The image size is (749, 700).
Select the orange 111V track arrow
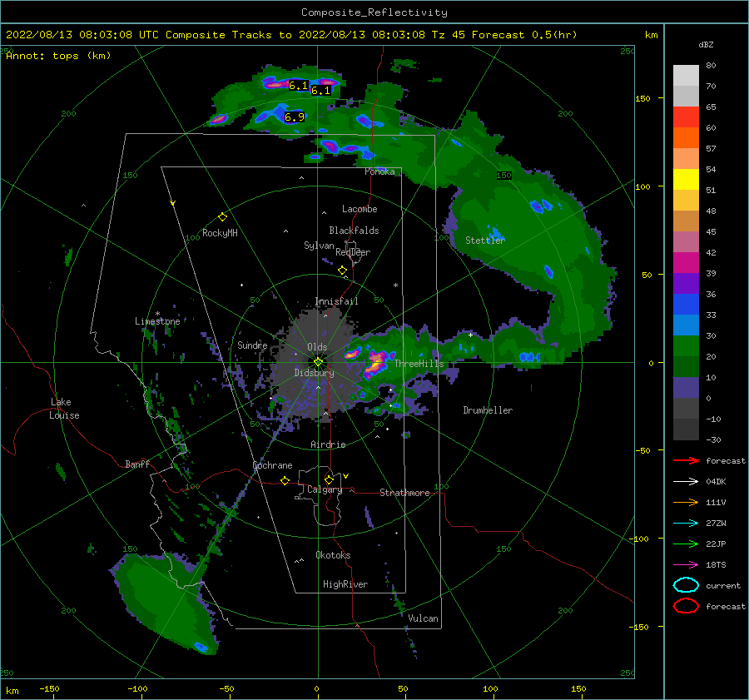click(x=686, y=502)
